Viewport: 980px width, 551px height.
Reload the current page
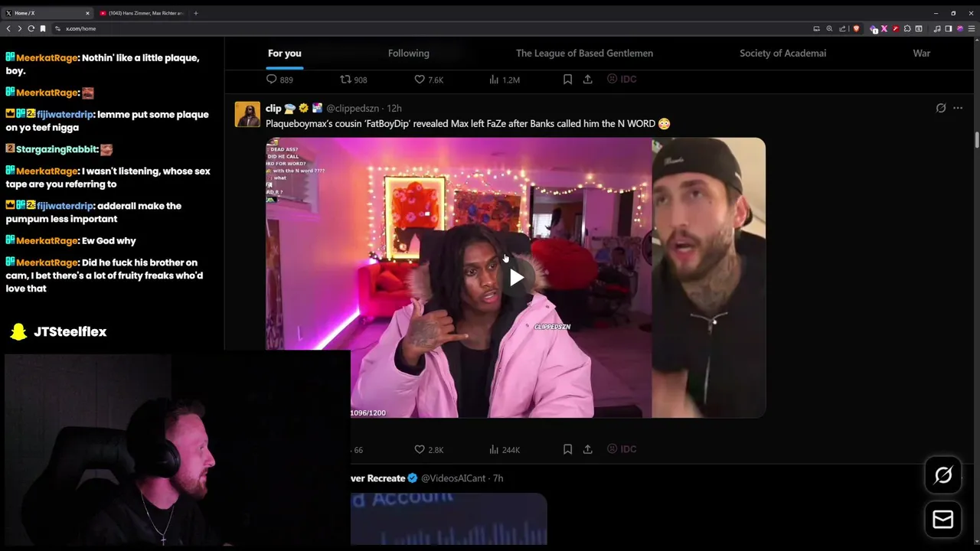(x=31, y=28)
